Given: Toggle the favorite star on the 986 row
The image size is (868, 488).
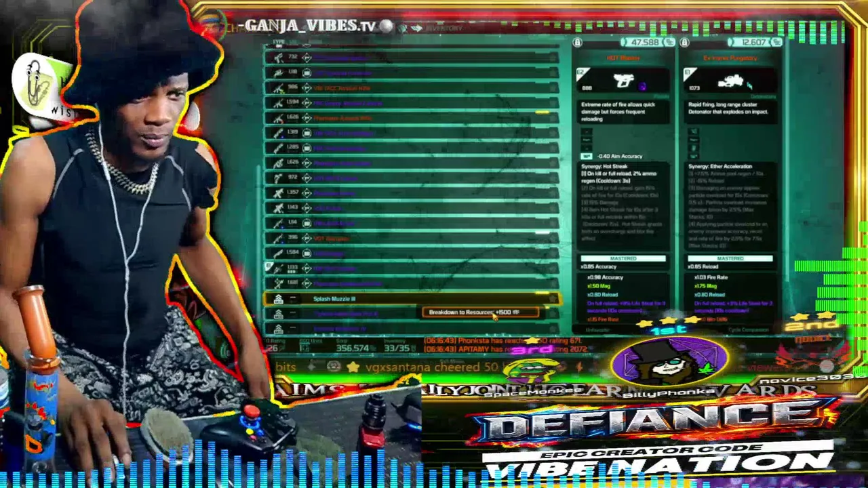Looking at the screenshot, I should 553,87.
